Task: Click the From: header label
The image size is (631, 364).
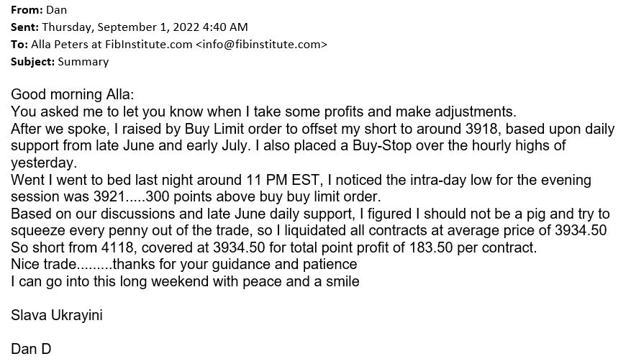Action: 27,9
